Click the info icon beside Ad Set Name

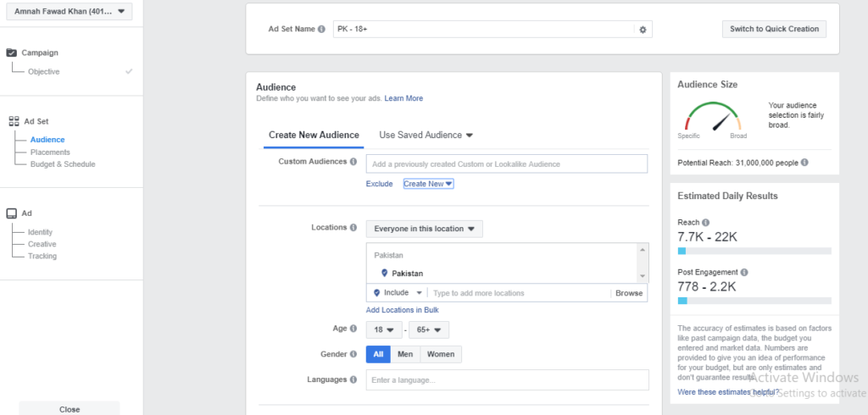pos(321,30)
